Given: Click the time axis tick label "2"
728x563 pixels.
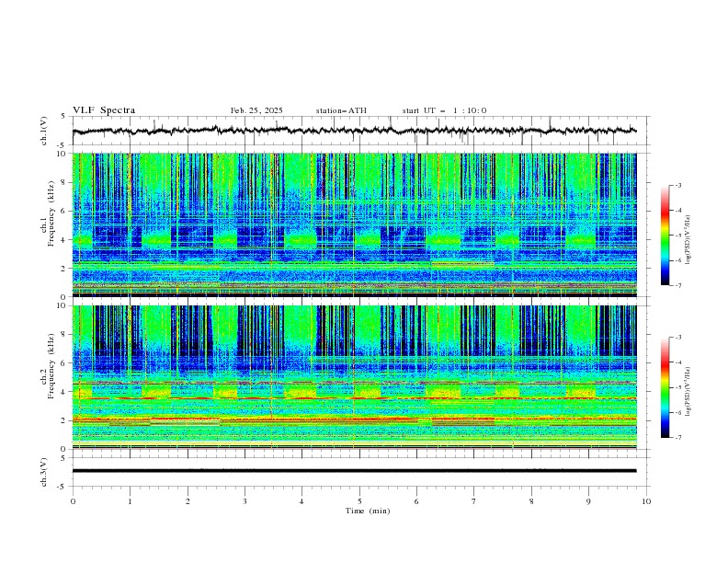Looking at the screenshot, I should [188, 501].
